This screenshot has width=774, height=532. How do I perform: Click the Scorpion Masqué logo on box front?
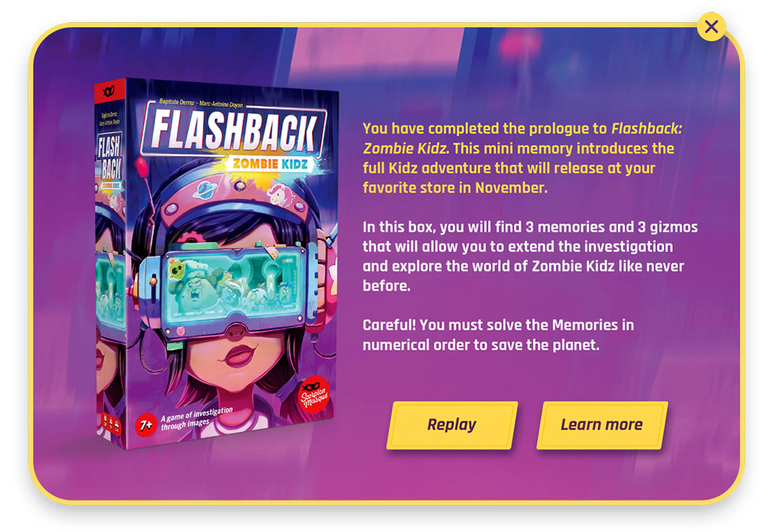pyautogui.click(x=314, y=394)
